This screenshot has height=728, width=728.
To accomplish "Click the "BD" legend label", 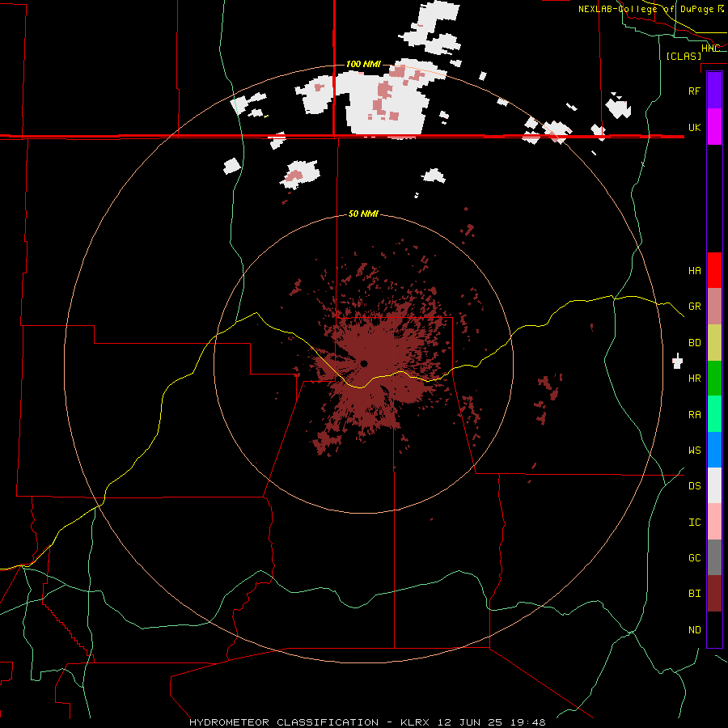I will 694,343.
